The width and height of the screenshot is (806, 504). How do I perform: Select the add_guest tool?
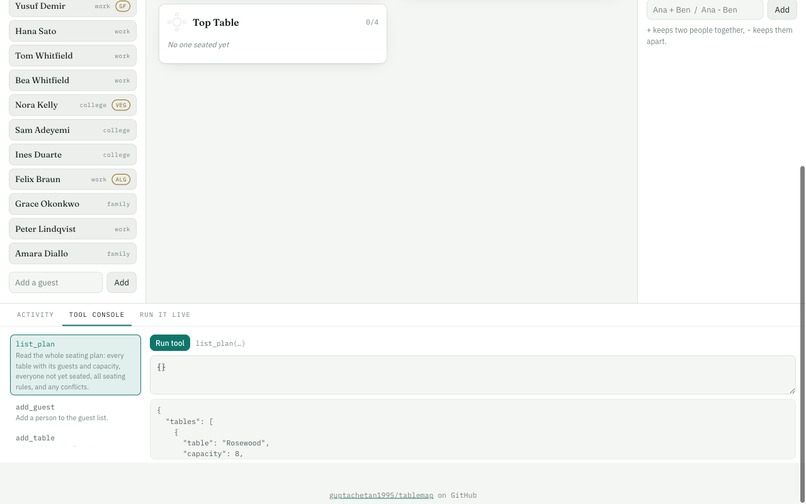[76, 412]
